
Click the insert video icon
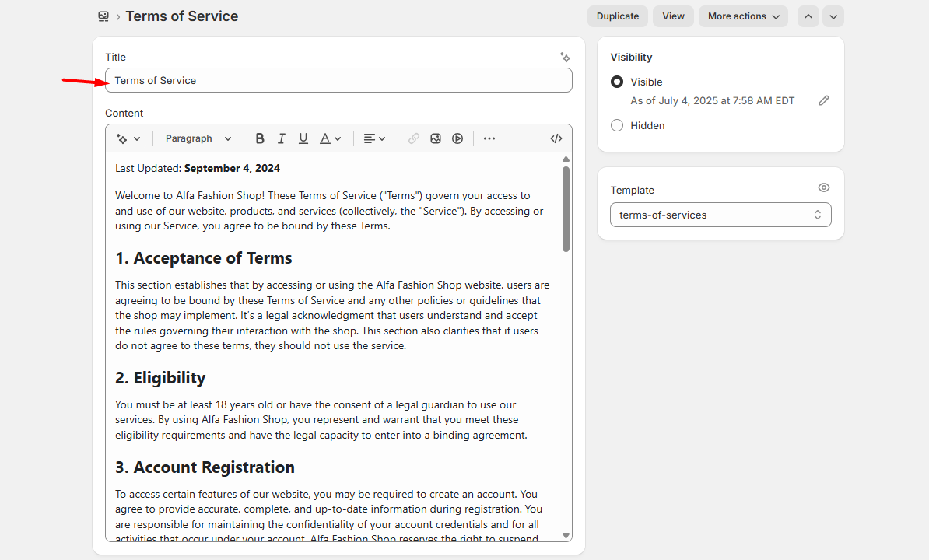(457, 138)
